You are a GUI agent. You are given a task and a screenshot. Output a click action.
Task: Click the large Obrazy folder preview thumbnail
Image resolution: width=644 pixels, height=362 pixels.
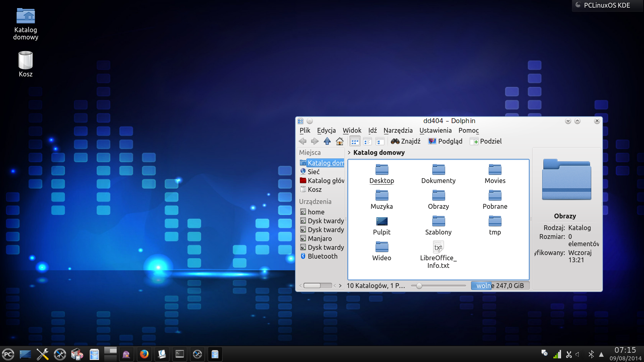[x=567, y=180]
